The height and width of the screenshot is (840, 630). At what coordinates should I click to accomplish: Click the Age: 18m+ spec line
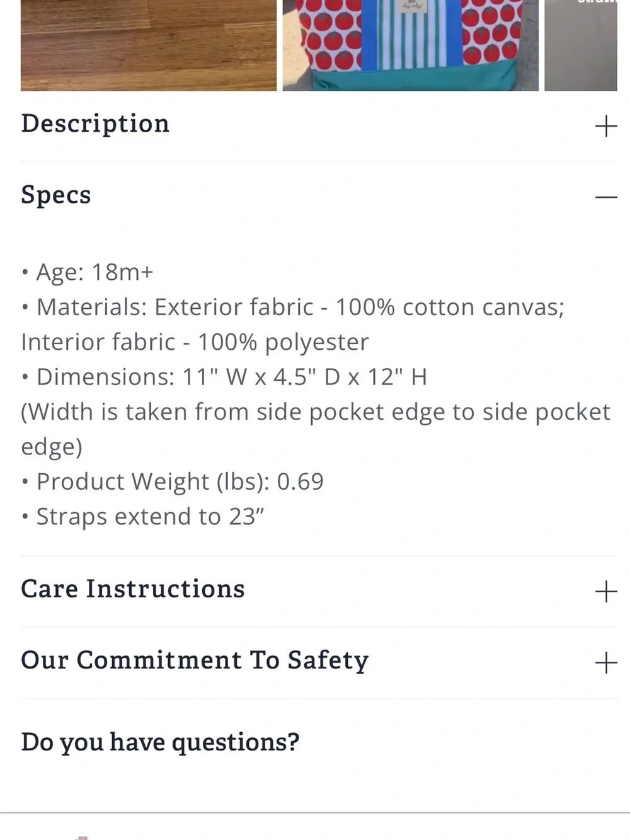(88, 272)
